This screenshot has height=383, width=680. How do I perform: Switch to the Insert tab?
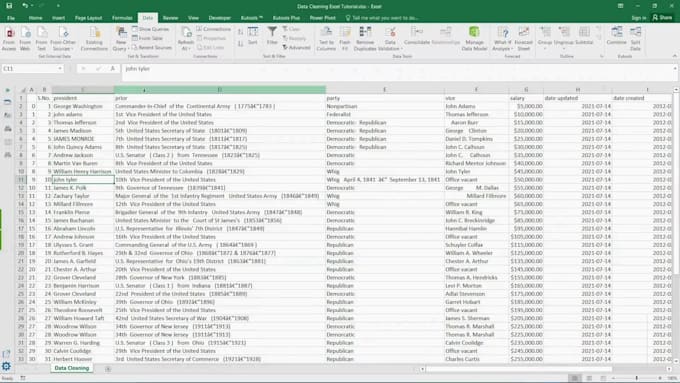(x=59, y=18)
